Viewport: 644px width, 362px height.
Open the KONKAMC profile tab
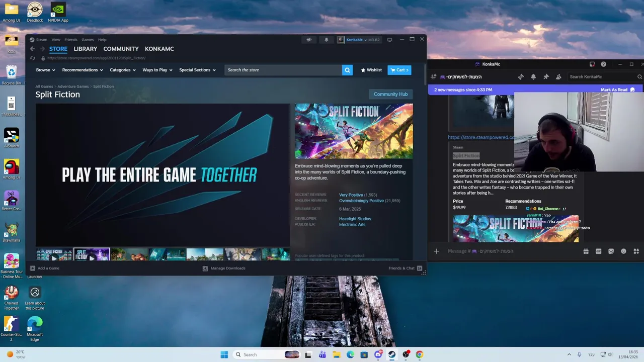click(x=159, y=49)
